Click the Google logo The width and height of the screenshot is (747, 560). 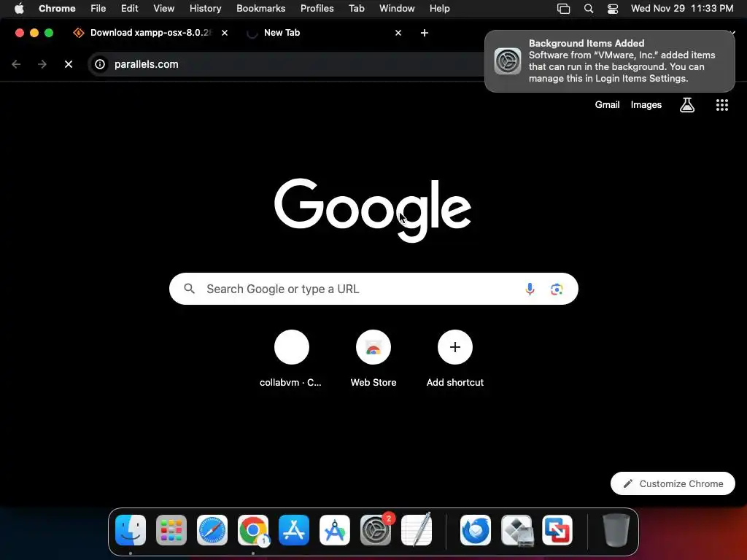(373, 209)
